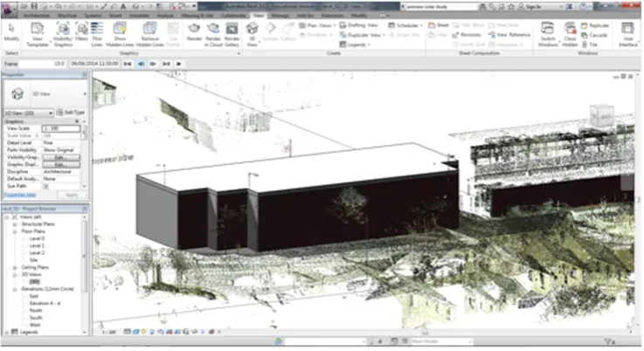Step to next solar study frame
The height and width of the screenshot is (351, 644).
point(153,64)
